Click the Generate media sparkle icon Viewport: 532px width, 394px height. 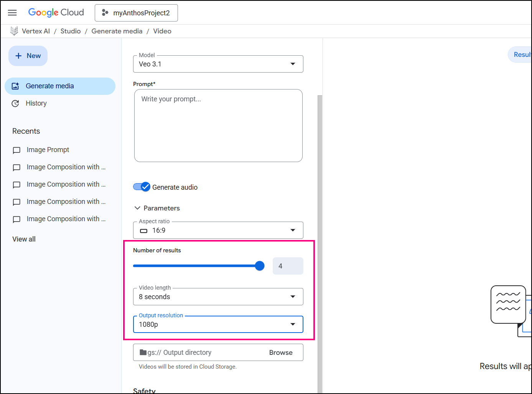[15, 86]
